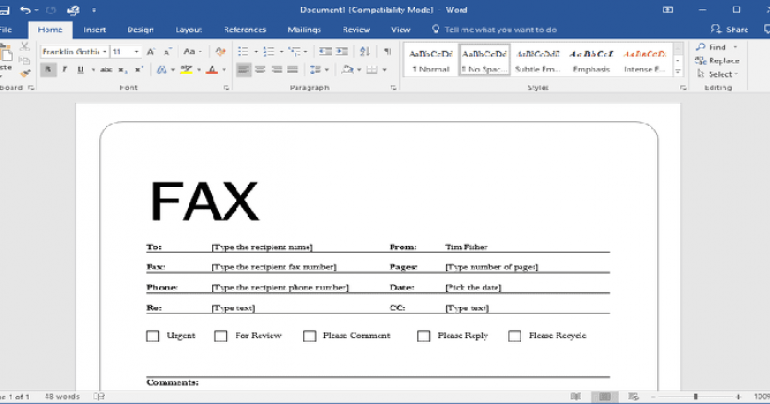Open Change Case dropdown
This screenshot has width=770, height=404.
(192, 52)
